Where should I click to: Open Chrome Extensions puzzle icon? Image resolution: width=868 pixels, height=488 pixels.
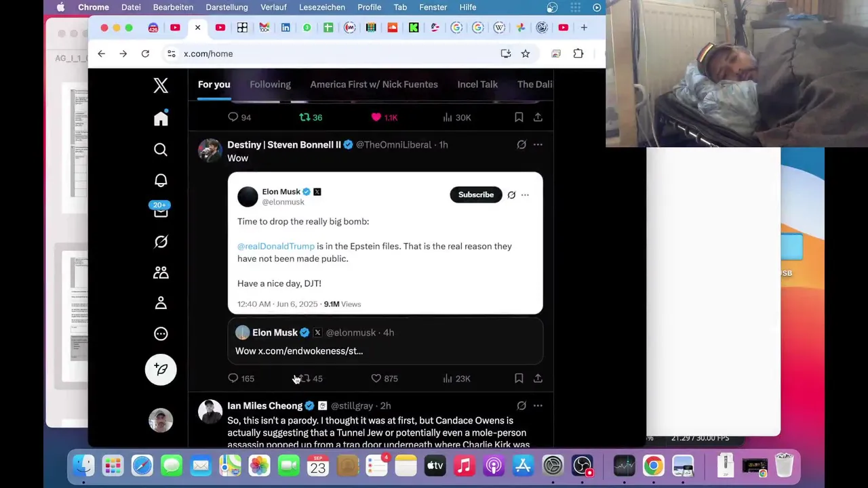(578, 54)
